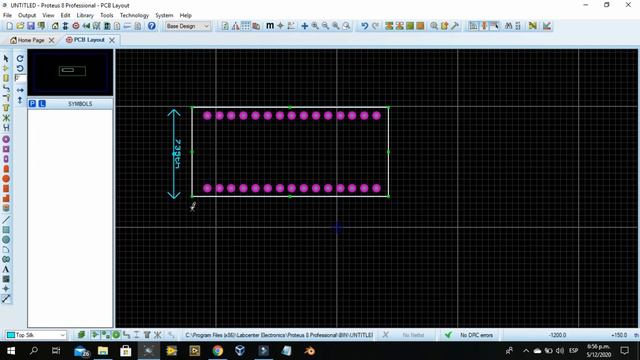
Task: Select the 2D Graphics Text tool
Action: click(6, 269)
